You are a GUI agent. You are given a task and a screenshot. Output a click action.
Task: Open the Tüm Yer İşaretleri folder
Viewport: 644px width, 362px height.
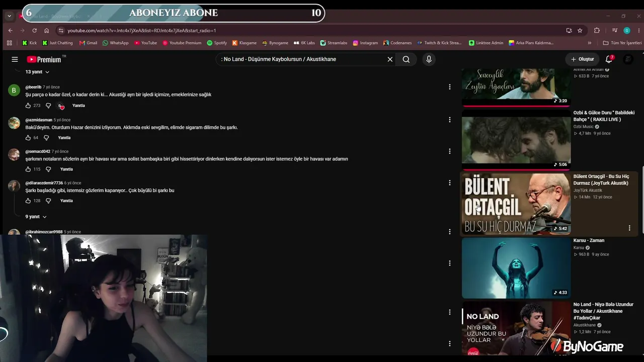pyautogui.click(x=622, y=43)
